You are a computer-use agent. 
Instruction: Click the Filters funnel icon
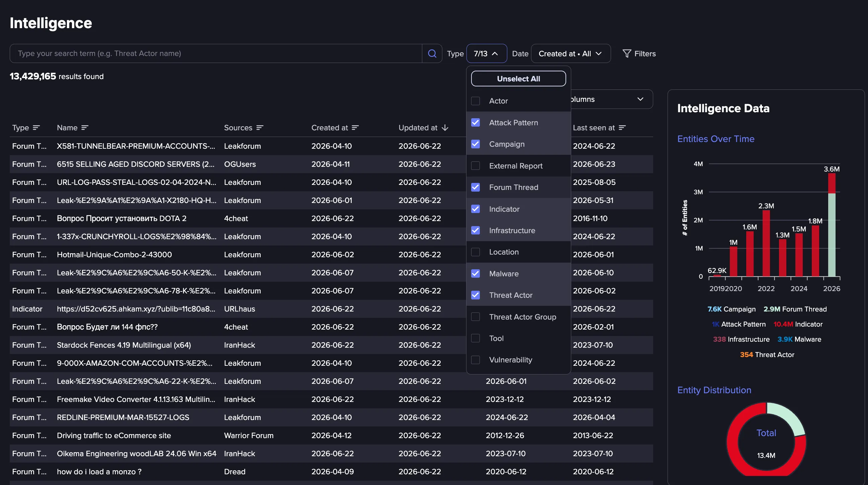tap(626, 54)
